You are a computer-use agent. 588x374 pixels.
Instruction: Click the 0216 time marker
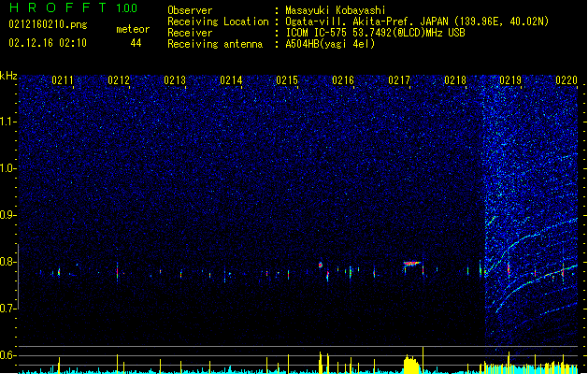click(x=343, y=80)
